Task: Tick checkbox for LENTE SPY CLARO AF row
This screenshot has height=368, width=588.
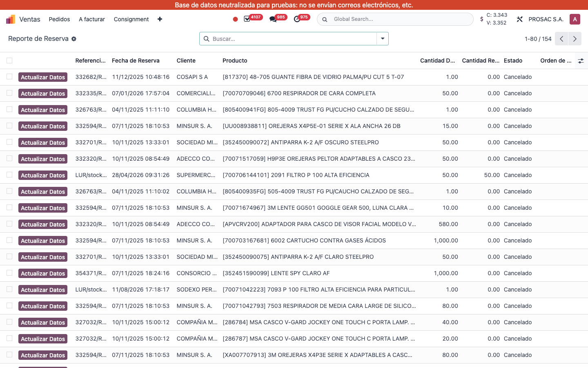Action: 9,273
